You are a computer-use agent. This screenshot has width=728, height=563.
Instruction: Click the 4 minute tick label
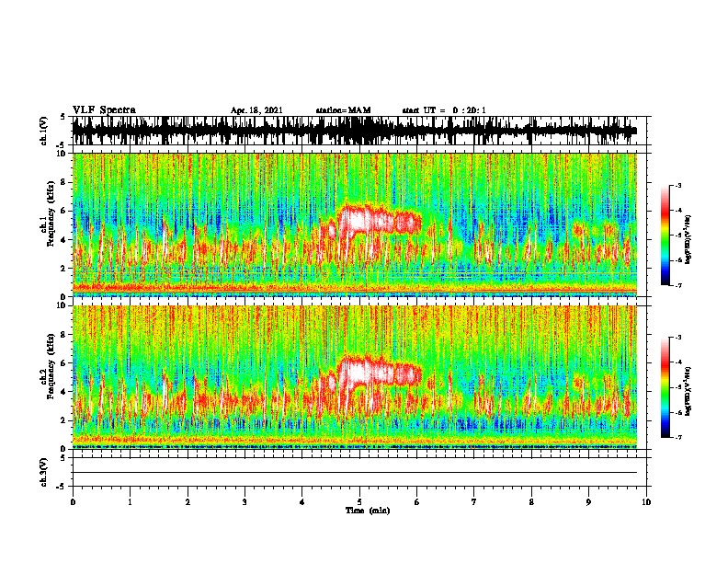302,502
